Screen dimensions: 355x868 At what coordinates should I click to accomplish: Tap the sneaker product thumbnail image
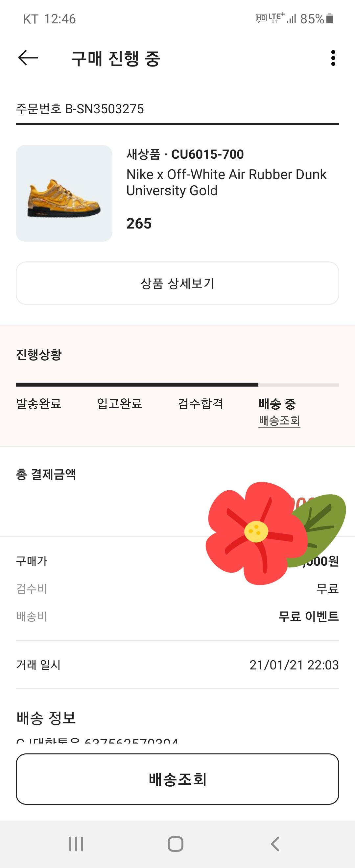point(64,193)
